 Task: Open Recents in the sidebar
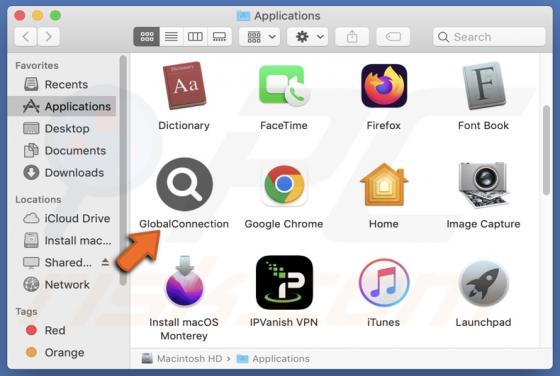tap(61, 84)
